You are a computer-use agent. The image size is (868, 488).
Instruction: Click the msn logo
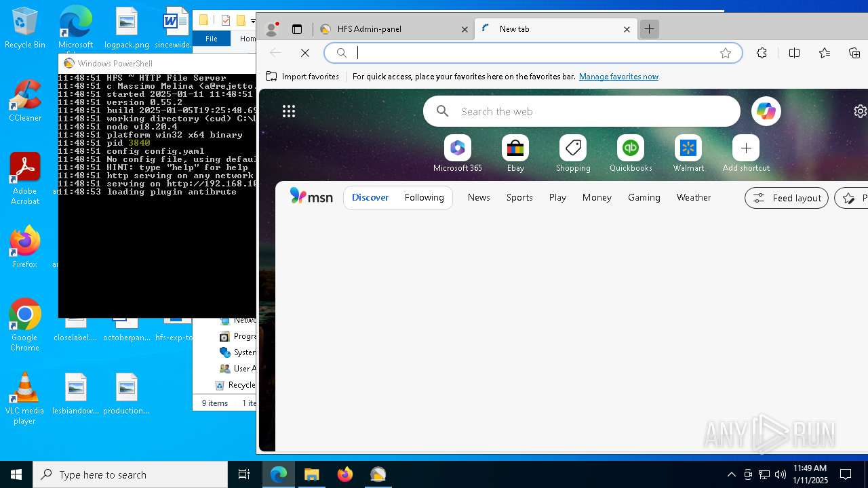pos(311,197)
